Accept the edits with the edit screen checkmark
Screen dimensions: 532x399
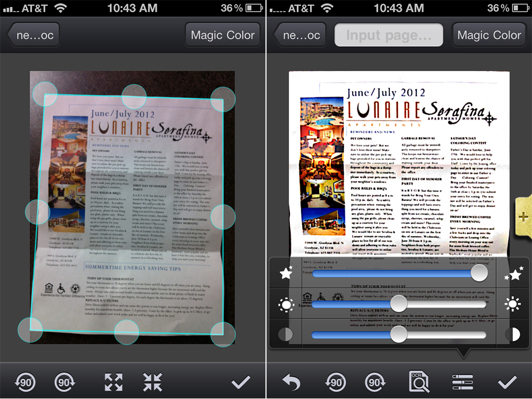click(x=507, y=383)
